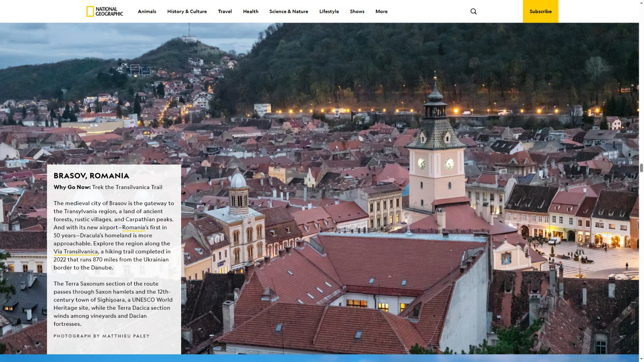The height and width of the screenshot is (362, 644).
Task: Select Health in the navigation bar
Action: click(250, 11)
